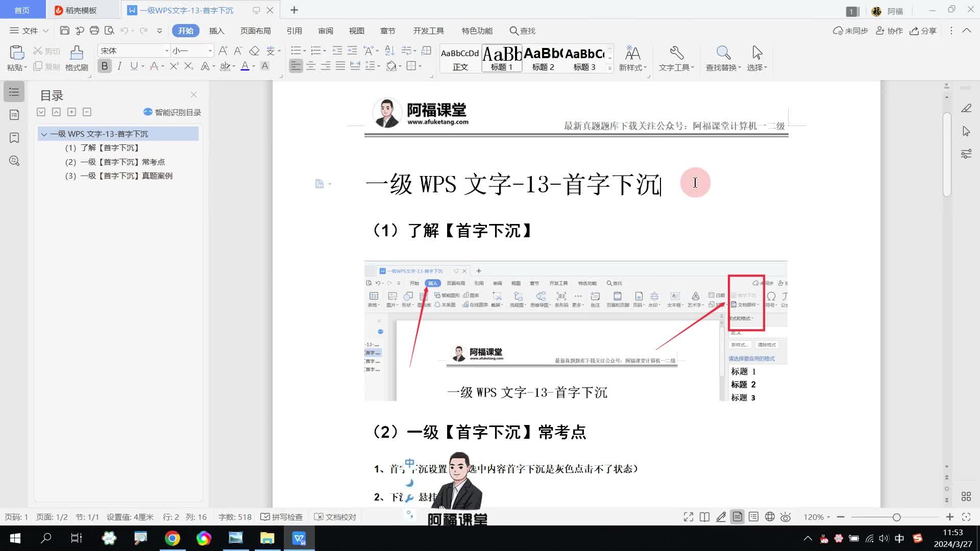Switch to the Insert (插入) ribbon tab
Image resolution: width=980 pixels, height=551 pixels.
pos(216,31)
